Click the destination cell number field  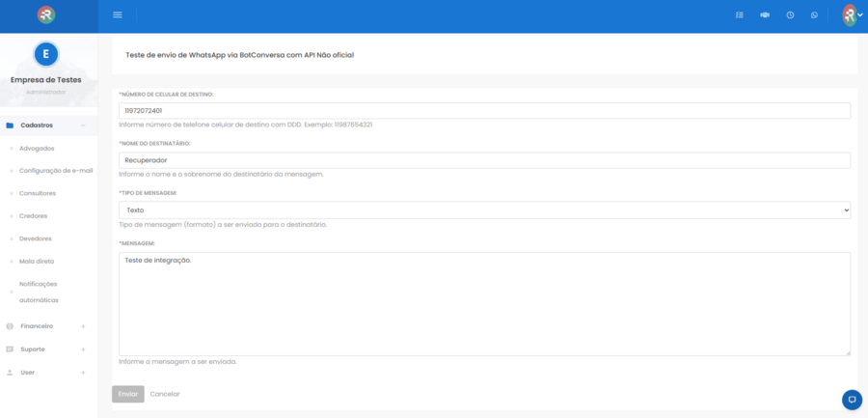484,111
